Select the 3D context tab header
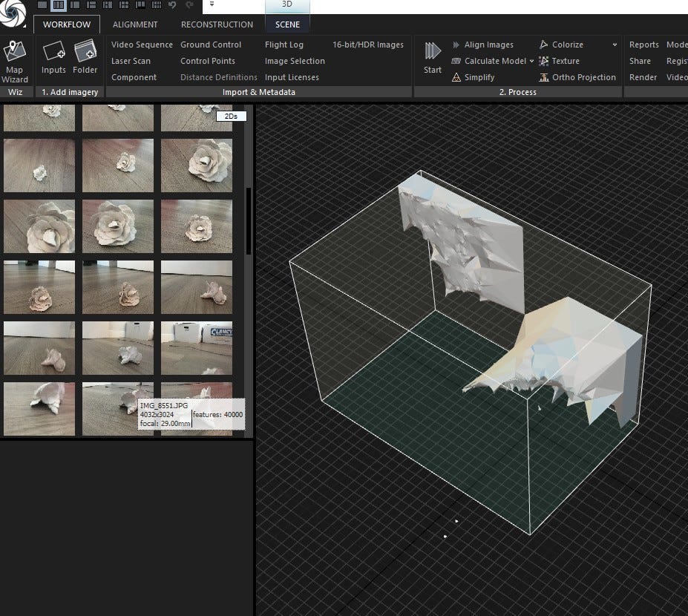The image size is (688, 616). coord(287,5)
